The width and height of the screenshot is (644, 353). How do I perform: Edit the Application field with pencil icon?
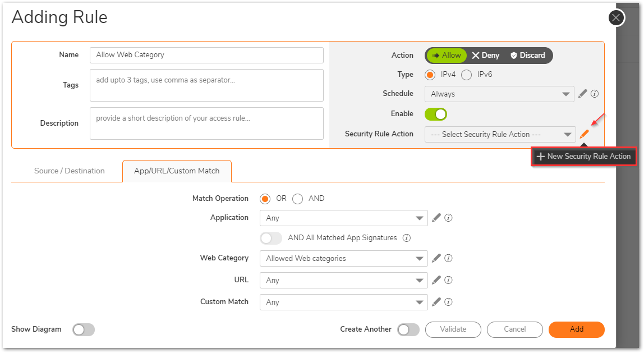tap(436, 218)
